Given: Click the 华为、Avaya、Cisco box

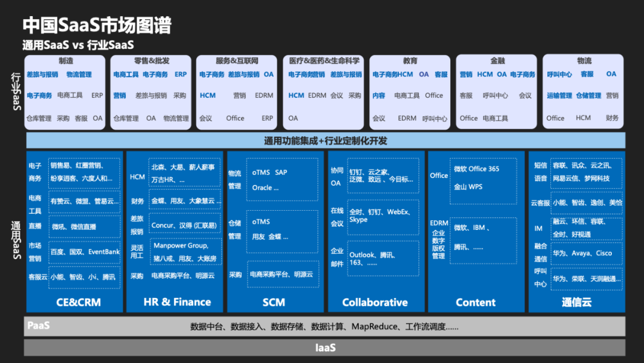Looking at the screenshot, I should tap(587, 253).
